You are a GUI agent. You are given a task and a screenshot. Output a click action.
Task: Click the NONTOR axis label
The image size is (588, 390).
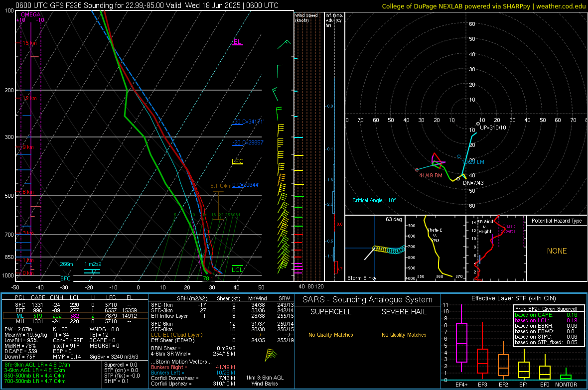(x=566, y=385)
